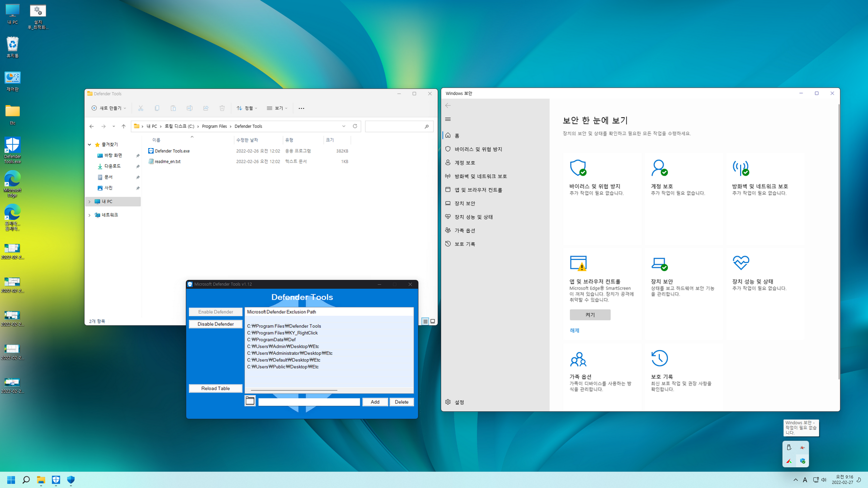Expand Network (네트워크) tree node

click(x=90, y=215)
